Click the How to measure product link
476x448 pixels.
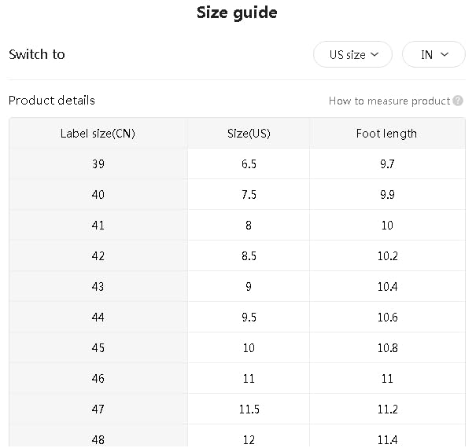pyautogui.click(x=389, y=101)
